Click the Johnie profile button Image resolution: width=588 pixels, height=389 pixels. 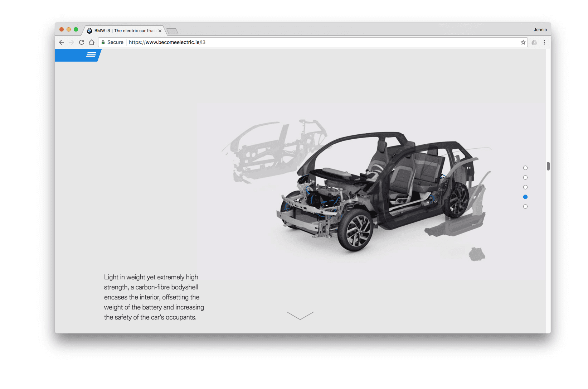(x=540, y=30)
